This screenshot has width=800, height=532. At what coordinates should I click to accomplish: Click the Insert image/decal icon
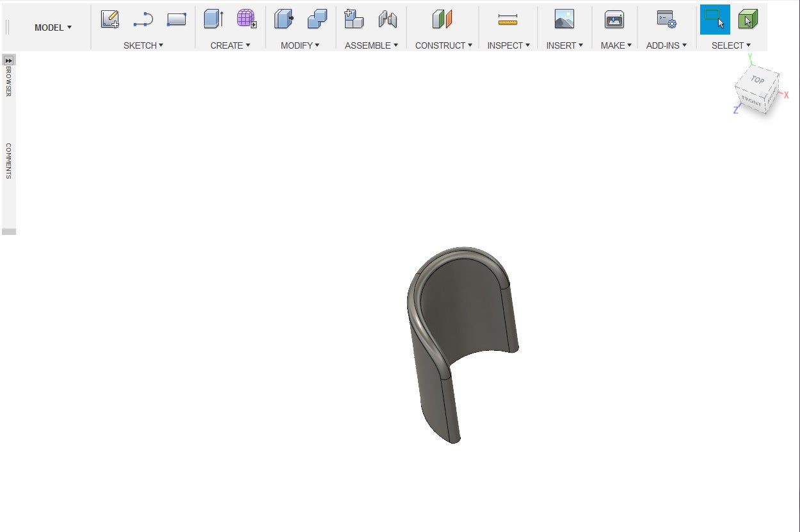(564, 19)
